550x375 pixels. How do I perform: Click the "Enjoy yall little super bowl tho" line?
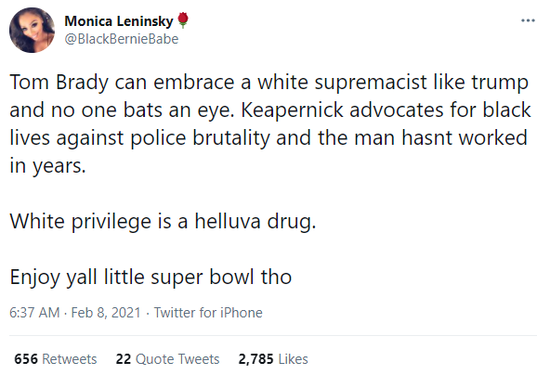click(151, 277)
